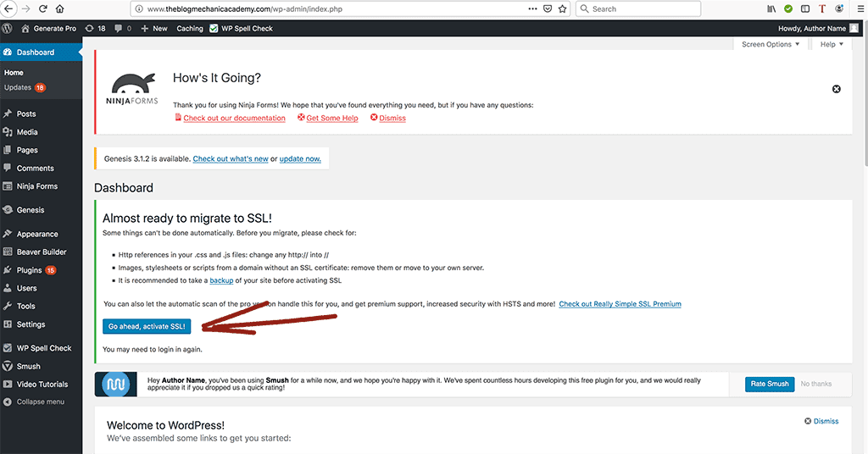The height and width of the screenshot is (454, 868).
Task: Click the Rate Smush button
Action: 770,384
